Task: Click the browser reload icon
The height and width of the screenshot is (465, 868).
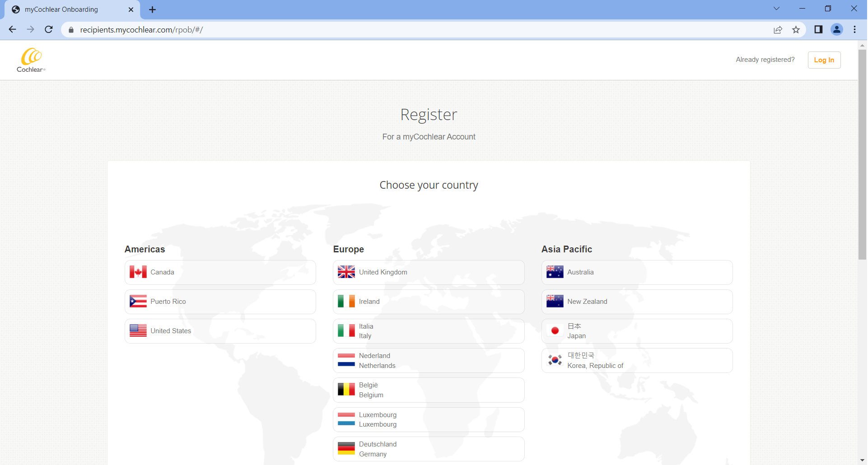Action: pyautogui.click(x=48, y=30)
